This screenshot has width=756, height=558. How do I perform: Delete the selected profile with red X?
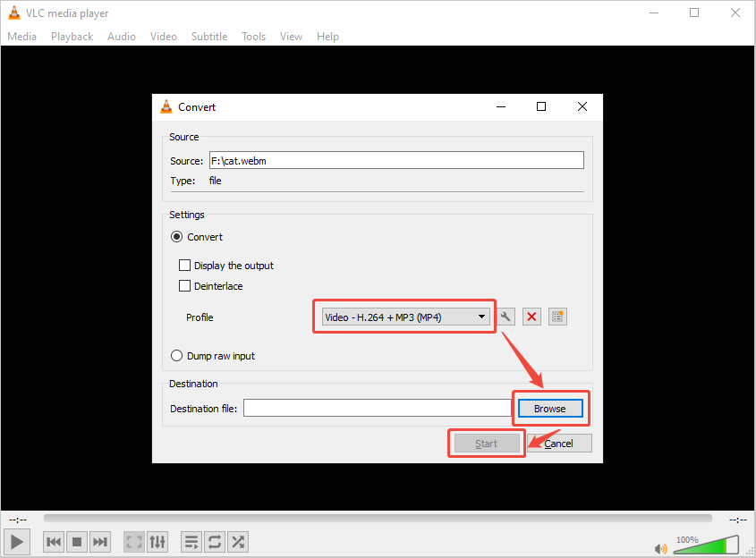coord(531,317)
